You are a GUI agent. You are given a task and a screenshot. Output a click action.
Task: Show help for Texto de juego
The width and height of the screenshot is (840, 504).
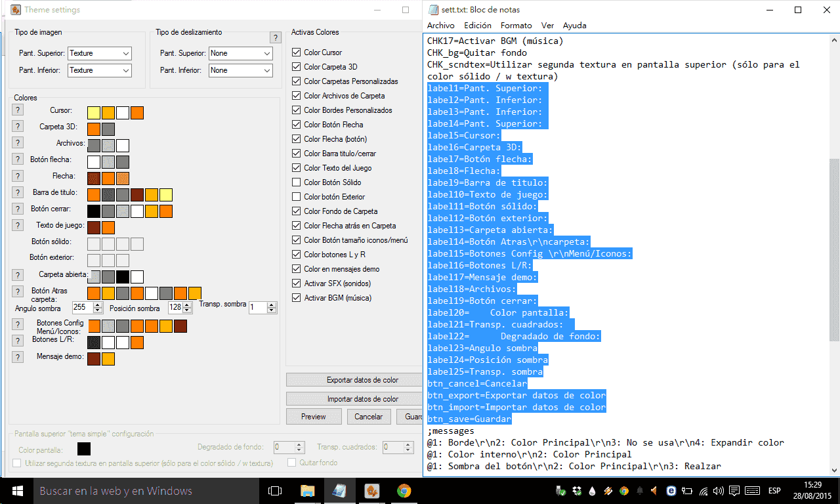point(18,225)
